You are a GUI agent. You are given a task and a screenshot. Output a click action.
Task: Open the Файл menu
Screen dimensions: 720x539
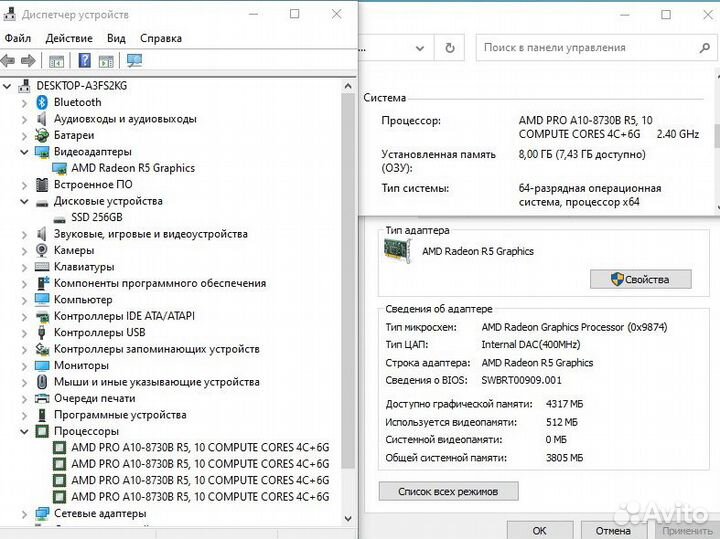[x=17, y=38]
